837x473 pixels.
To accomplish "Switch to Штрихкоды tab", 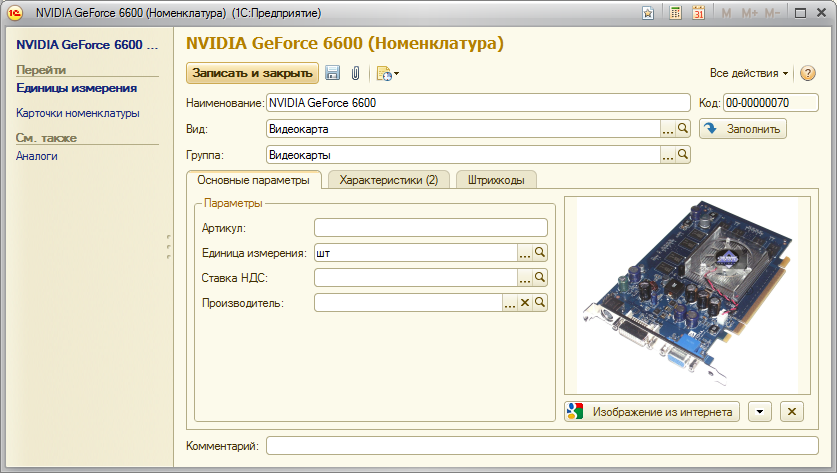I will [x=496, y=180].
